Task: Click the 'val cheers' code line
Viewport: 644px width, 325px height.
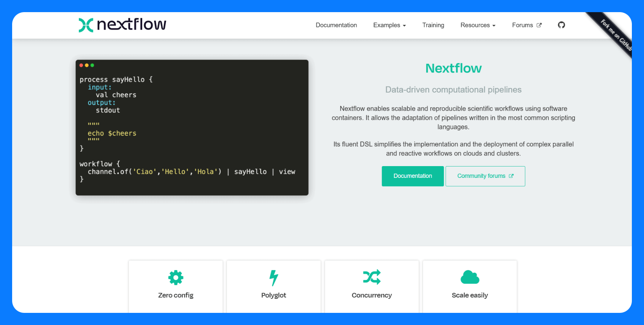Action: 116,95
